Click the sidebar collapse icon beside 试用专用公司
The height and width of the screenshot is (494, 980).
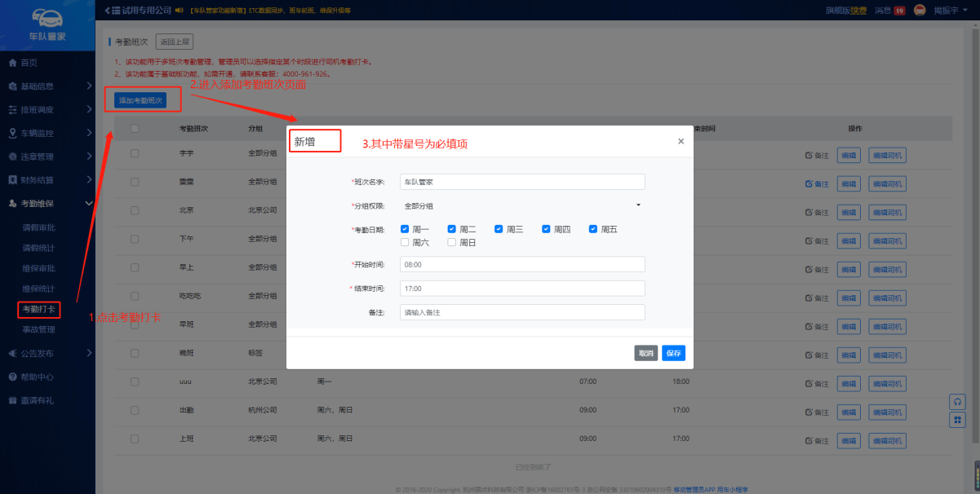(x=107, y=10)
